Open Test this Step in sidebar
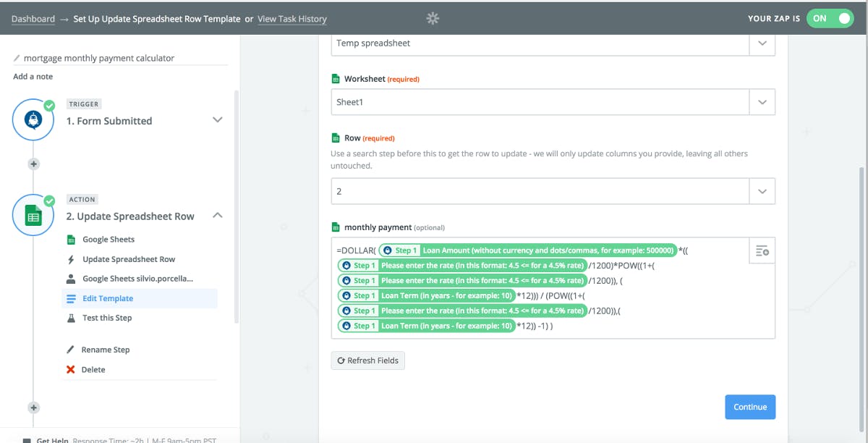This screenshot has width=868, height=443. click(107, 318)
